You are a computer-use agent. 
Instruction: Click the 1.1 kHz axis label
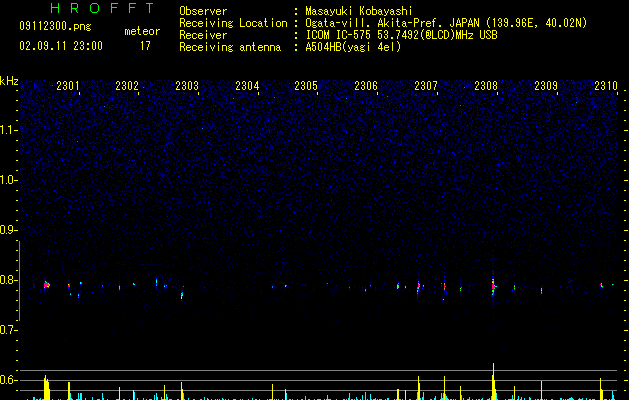[x=8, y=130]
